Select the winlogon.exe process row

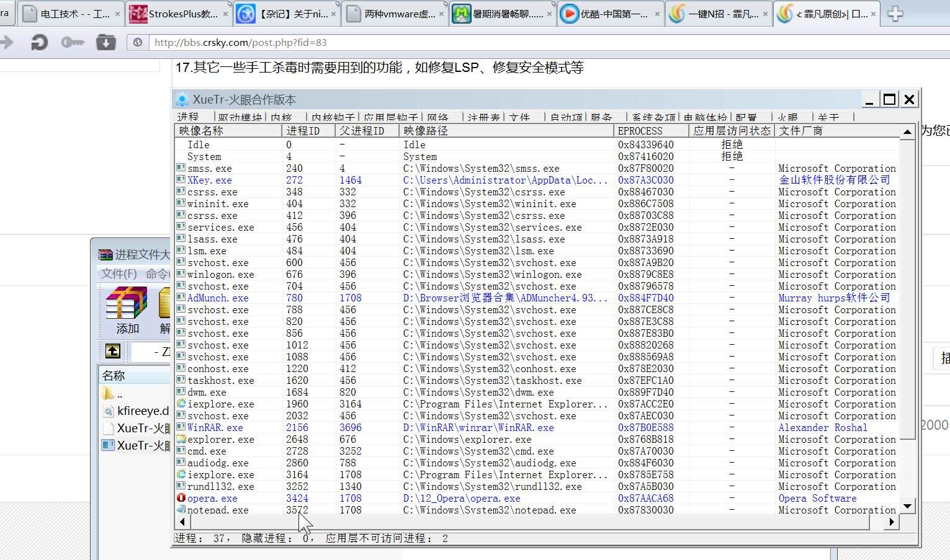click(x=537, y=274)
